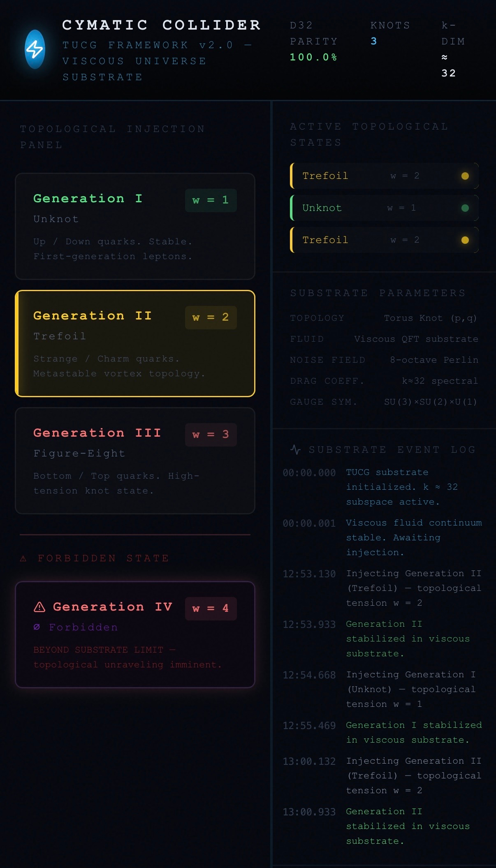Click the w = 1 value in Unknot row
Screen dimensions: 496x868
click(402, 208)
